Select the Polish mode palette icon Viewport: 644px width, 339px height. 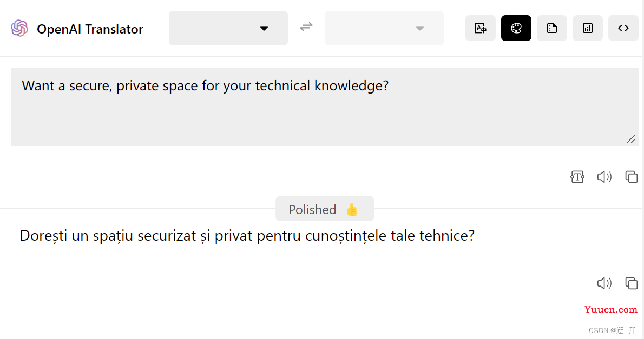pyautogui.click(x=516, y=28)
